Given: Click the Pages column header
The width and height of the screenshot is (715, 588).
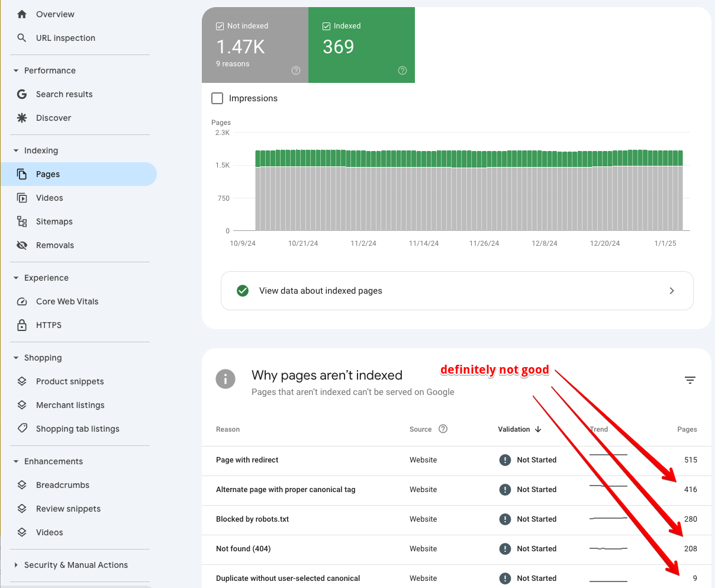Looking at the screenshot, I should (x=687, y=429).
